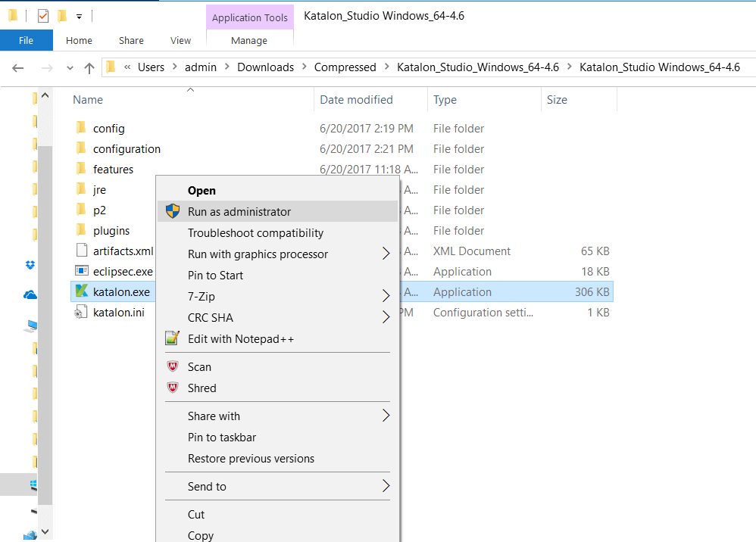The width and height of the screenshot is (756, 542).
Task: Click the katalon.ini settings file icon
Action: click(x=81, y=312)
